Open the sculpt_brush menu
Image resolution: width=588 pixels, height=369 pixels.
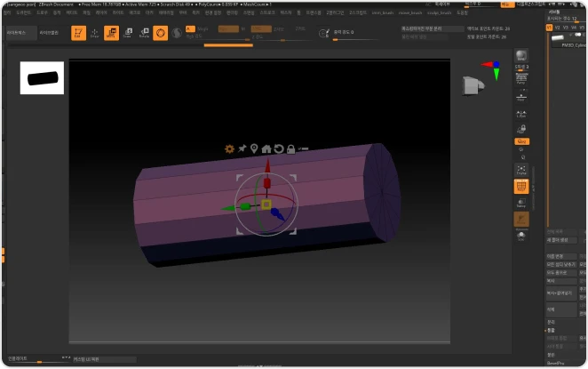pos(439,12)
